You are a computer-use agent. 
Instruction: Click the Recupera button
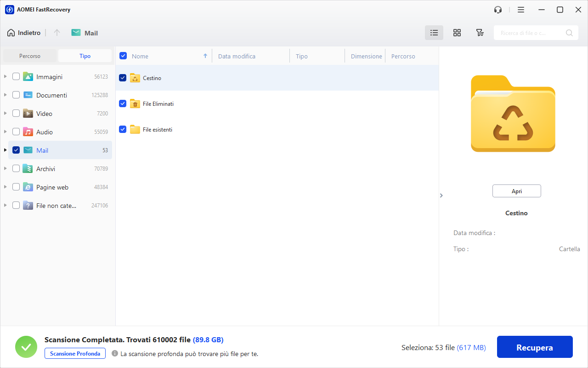tap(535, 347)
